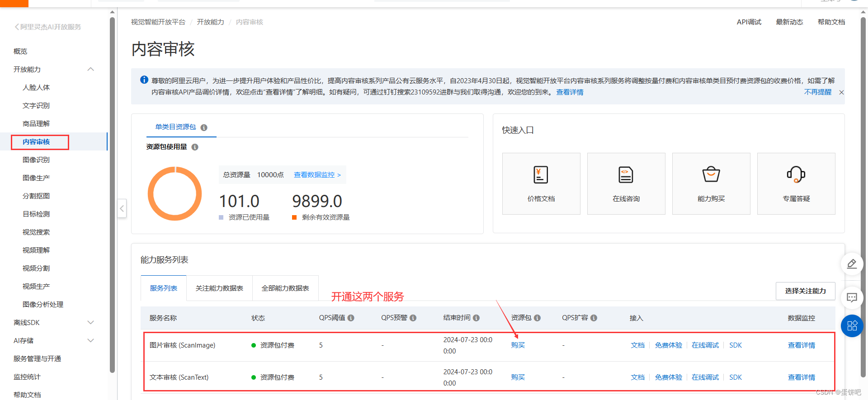Close the notice banner with X
The height and width of the screenshot is (400, 868).
[841, 92]
